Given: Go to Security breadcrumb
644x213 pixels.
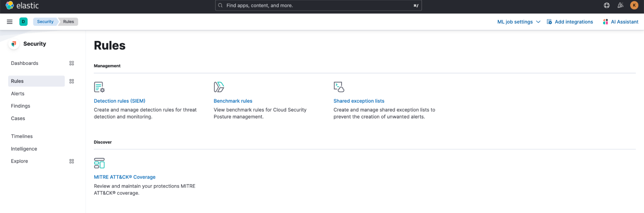Looking at the screenshot, I should pos(45,22).
